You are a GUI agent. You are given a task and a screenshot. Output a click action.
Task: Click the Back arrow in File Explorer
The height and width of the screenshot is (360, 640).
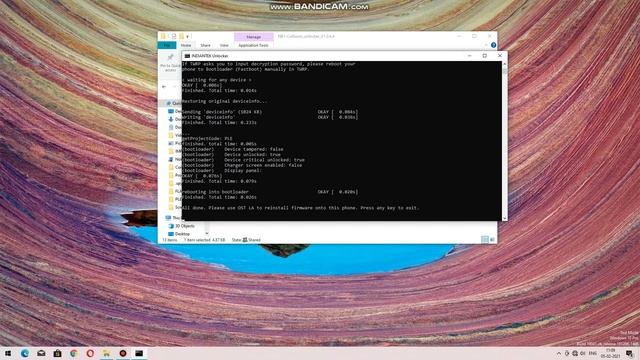(x=164, y=87)
